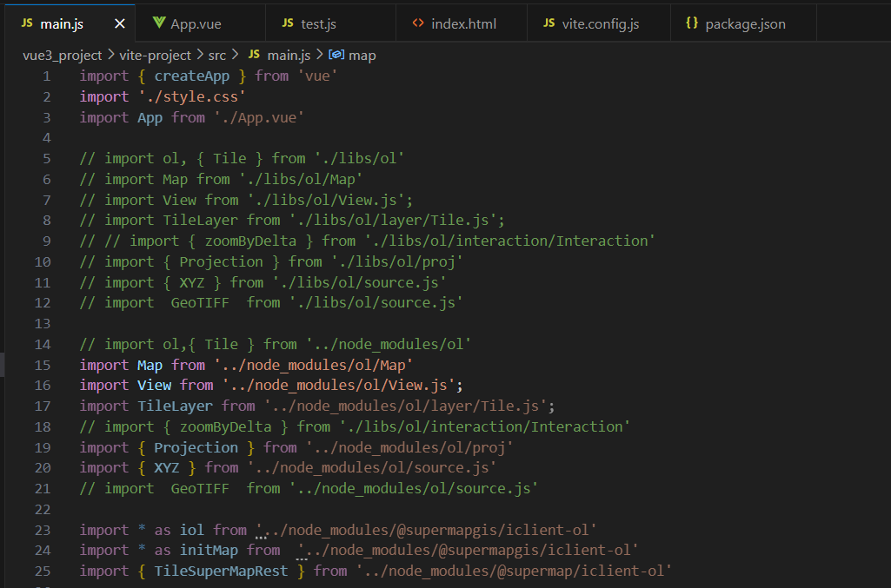This screenshot has width=891, height=588.
Task: Click the JS icon on test.js tab
Action: click(x=288, y=23)
